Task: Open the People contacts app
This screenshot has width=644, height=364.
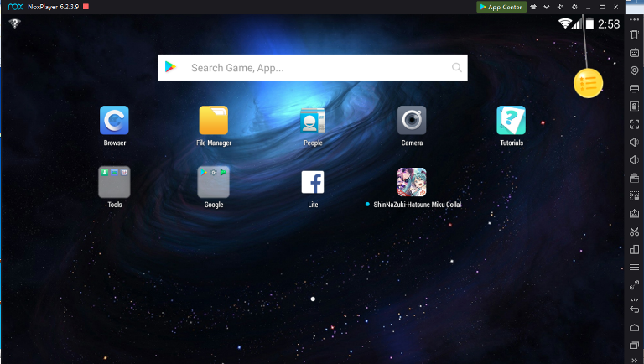Action: coord(313,121)
